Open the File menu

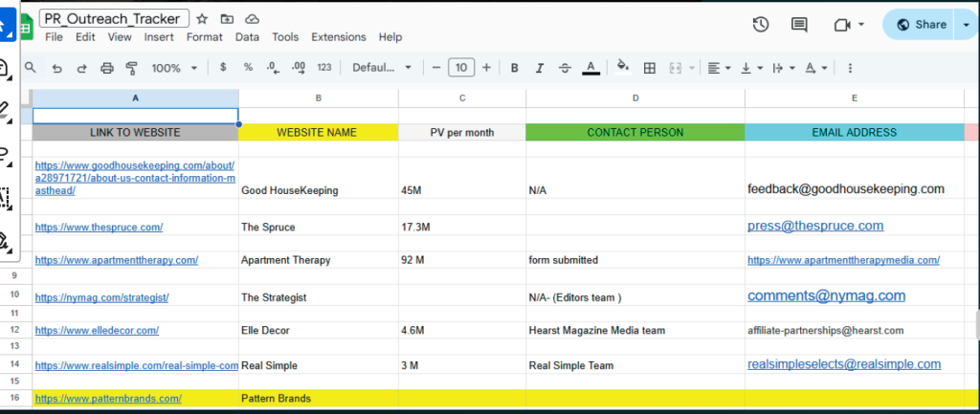click(x=54, y=37)
